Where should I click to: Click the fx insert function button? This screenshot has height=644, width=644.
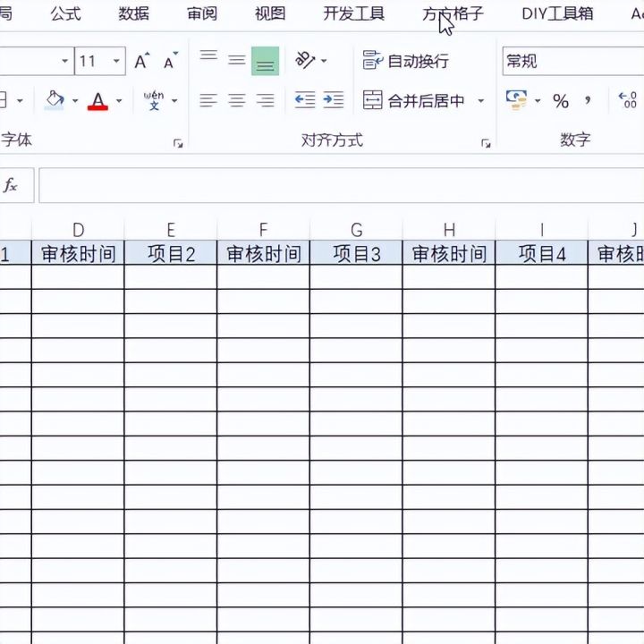coord(11,185)
